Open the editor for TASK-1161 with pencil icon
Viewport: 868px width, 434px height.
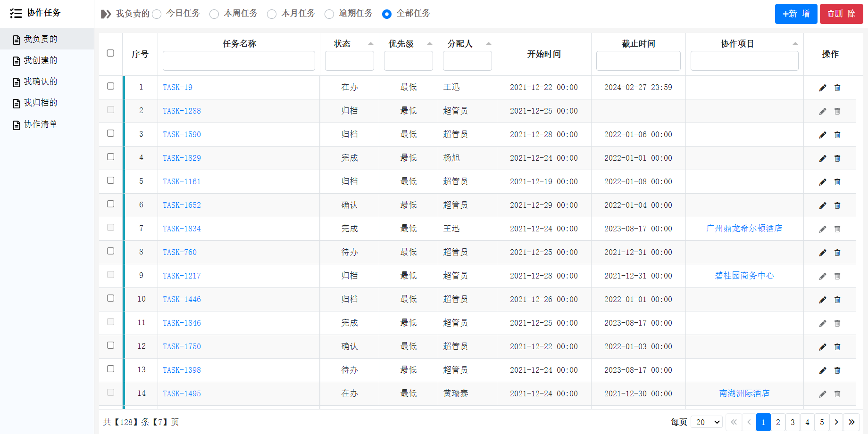(x=823, y=182)
